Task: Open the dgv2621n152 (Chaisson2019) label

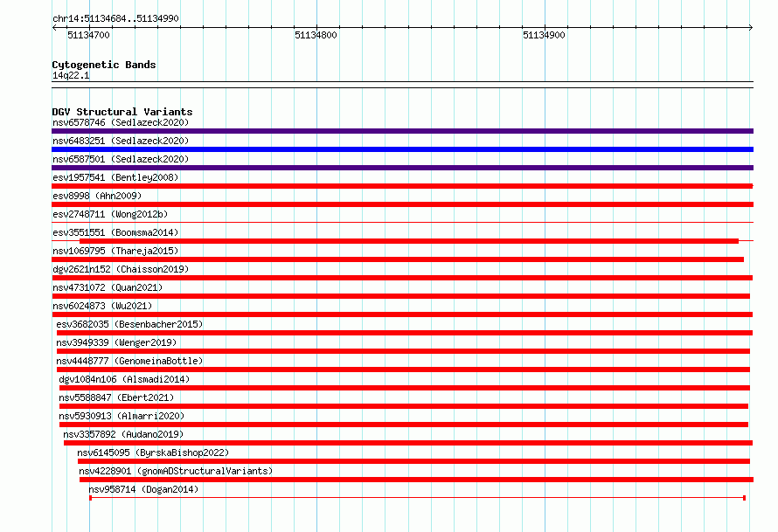Action: click(121, 269)
